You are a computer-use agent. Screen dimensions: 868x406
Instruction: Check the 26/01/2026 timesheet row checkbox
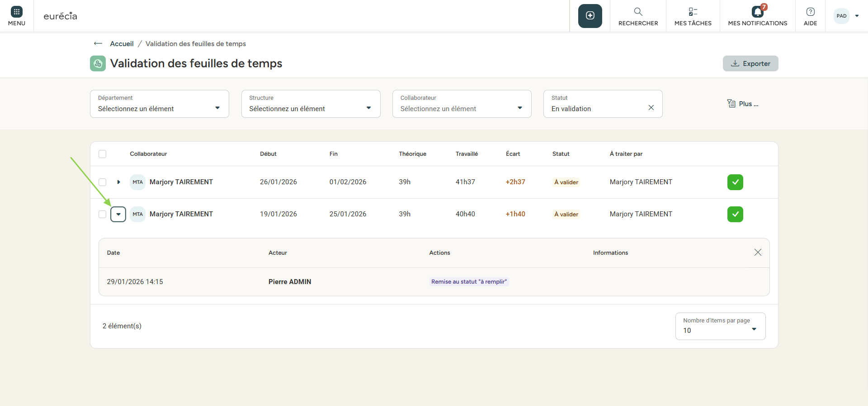click(103, 182)
